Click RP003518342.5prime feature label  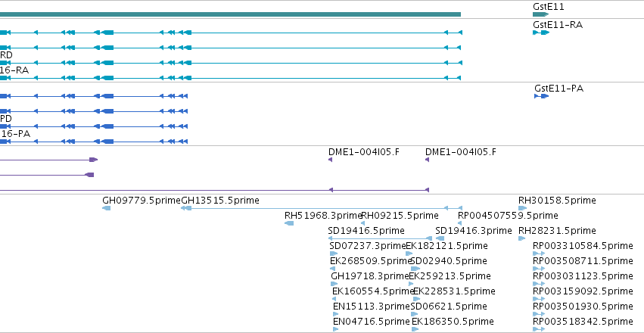(583, 321)
